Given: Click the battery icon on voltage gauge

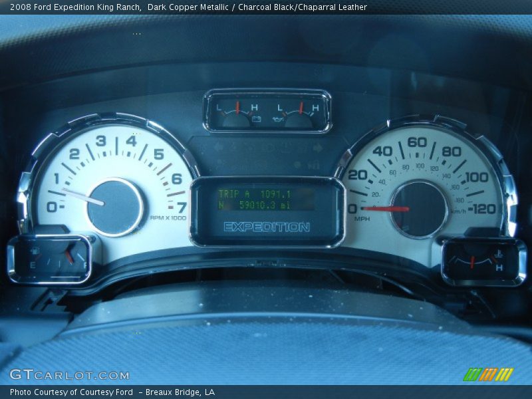Looking at the screenshot, I should 257,119.
